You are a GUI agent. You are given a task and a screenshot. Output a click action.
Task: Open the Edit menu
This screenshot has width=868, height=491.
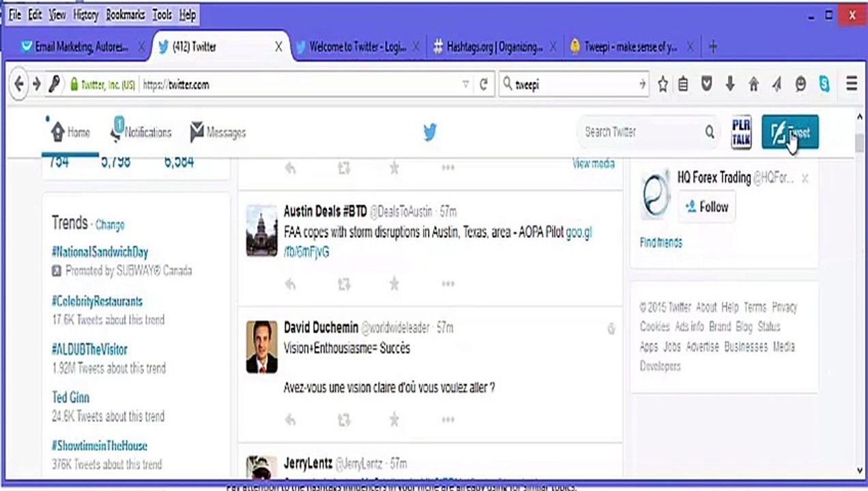pyautogui.click(x=35, y=14)
